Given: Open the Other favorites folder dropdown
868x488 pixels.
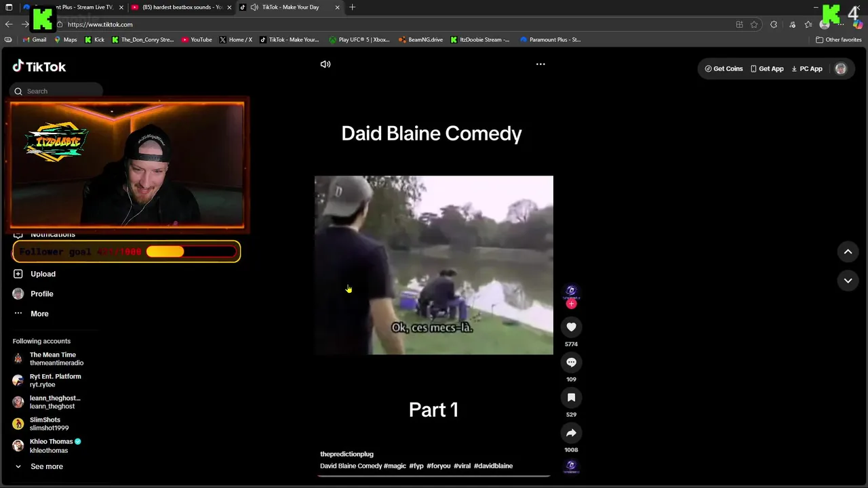Looking at the screenshot, I should [x=838, y=39].
